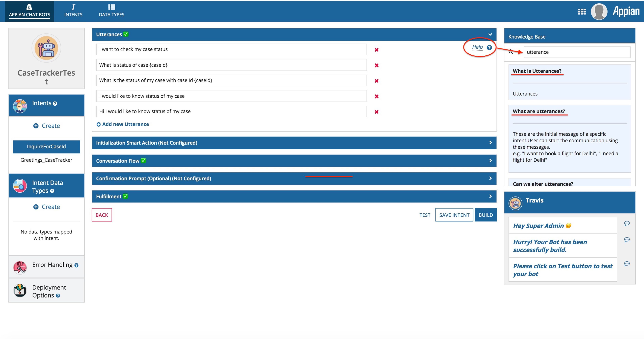
Task: Select the InquireForCaseId intent
Action: (x=46, y=146)
